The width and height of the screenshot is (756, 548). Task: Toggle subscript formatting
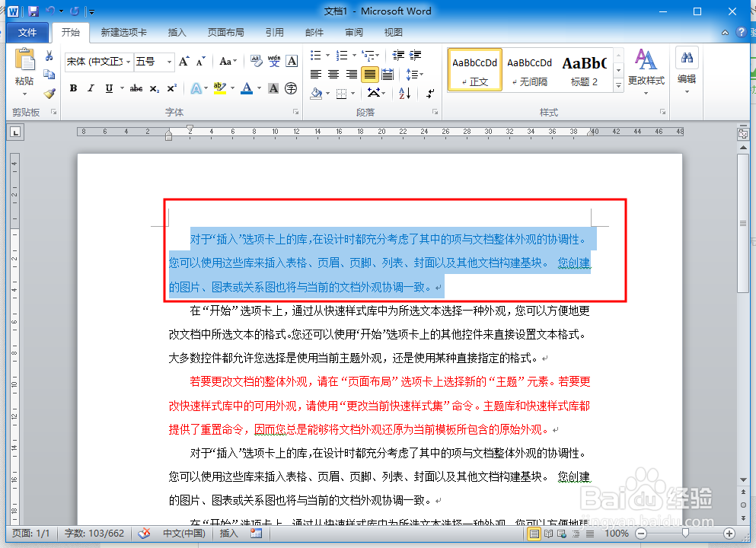coord(154,88)
